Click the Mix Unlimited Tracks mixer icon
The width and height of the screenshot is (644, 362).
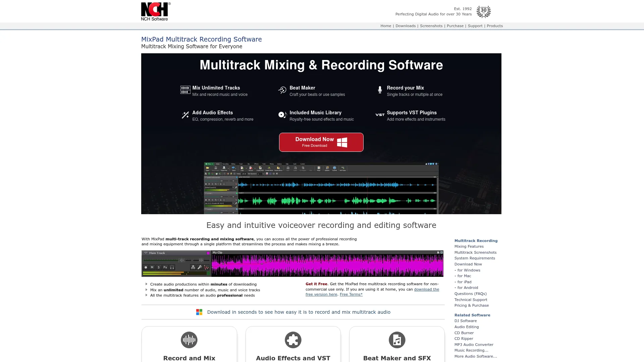click(x=185, y=90)
